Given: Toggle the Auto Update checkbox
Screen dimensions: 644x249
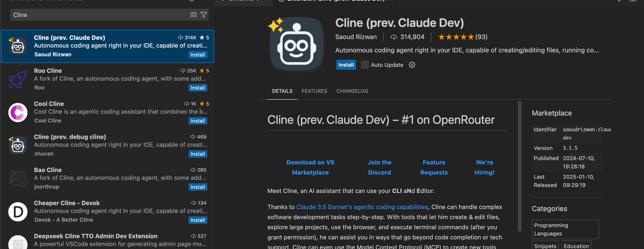Looking at the screenshot, I should pyautogui.click(x=364, y=65).
